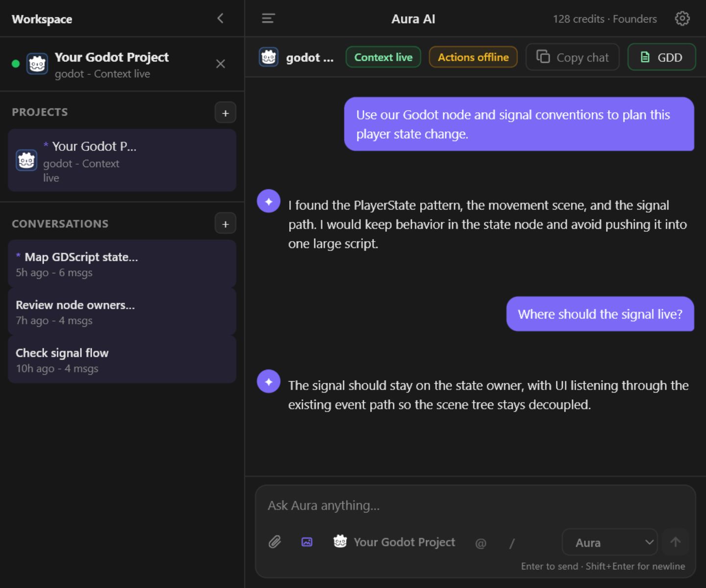Viewport: 706px width, 588px height.
Task: Add a new project with the plus button
Action: (x=226, y=113)
